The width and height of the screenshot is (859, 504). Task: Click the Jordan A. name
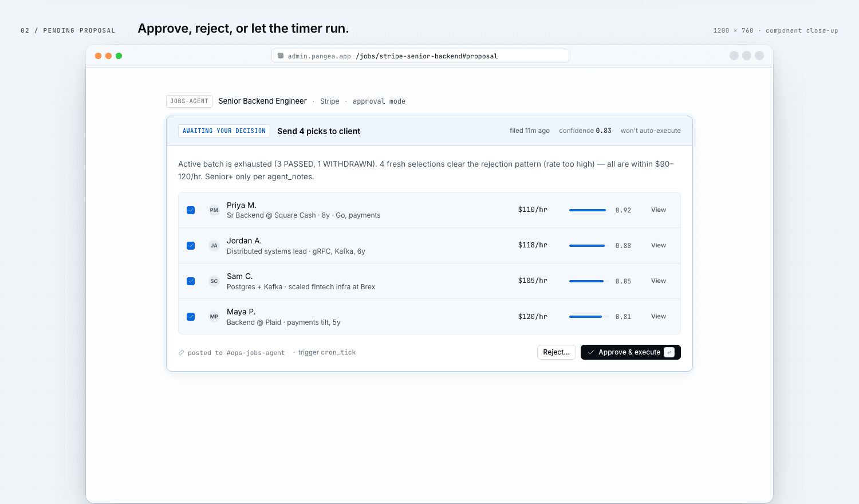[x=245, y=241]
